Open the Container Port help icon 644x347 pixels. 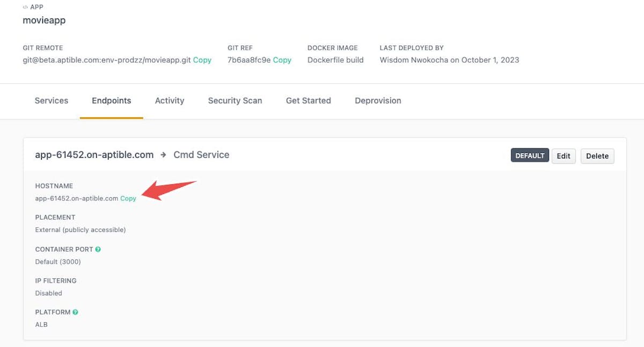coord(98,249)
